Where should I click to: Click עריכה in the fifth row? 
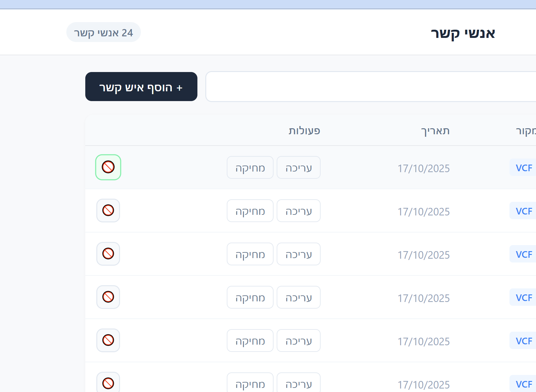click(x=298, y=341)
